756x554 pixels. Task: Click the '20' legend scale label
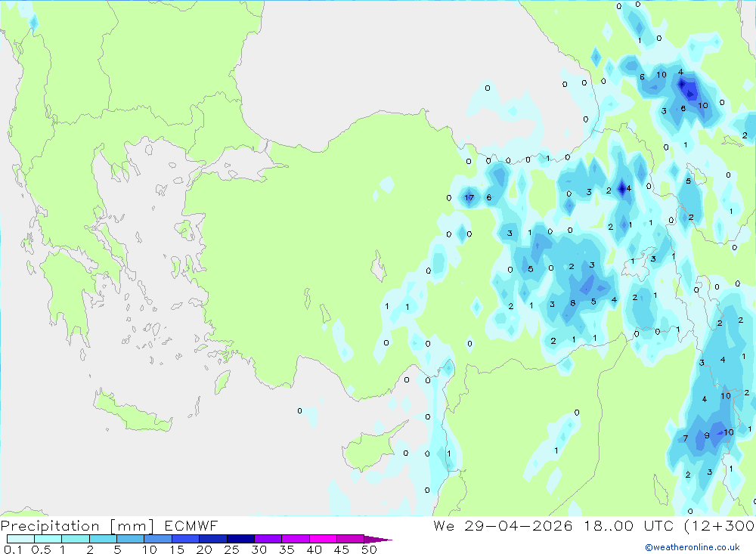(204, 549)
